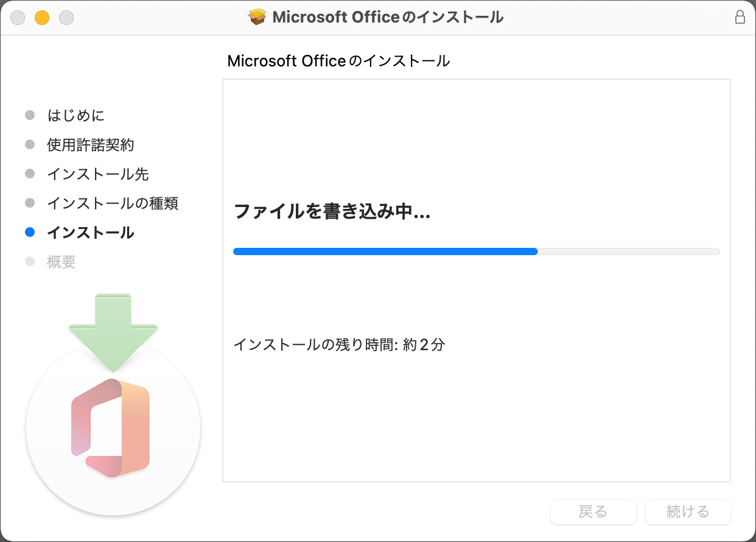Select the はじめに step in sidebar
This screenshot has height=542, width=756.
(74, 115)
